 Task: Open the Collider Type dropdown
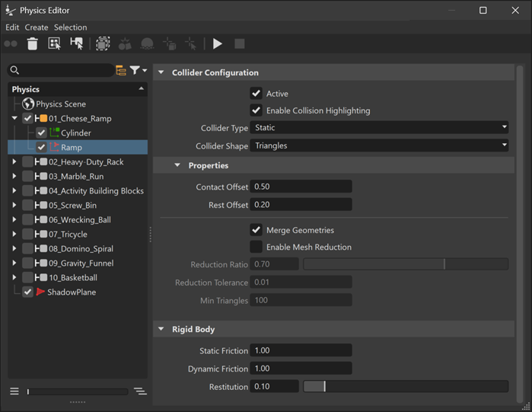pyautogui.click(x=379, y=128)
